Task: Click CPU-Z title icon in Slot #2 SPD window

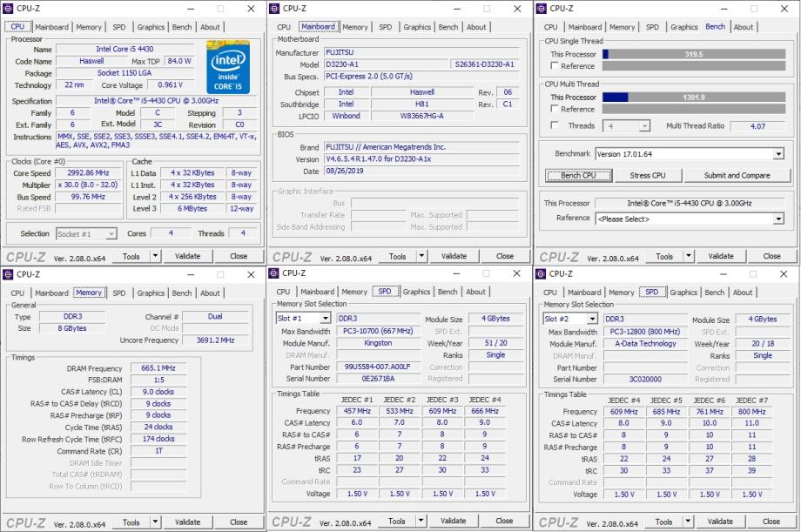Action: pyautogui.click(x=543, y=274)
